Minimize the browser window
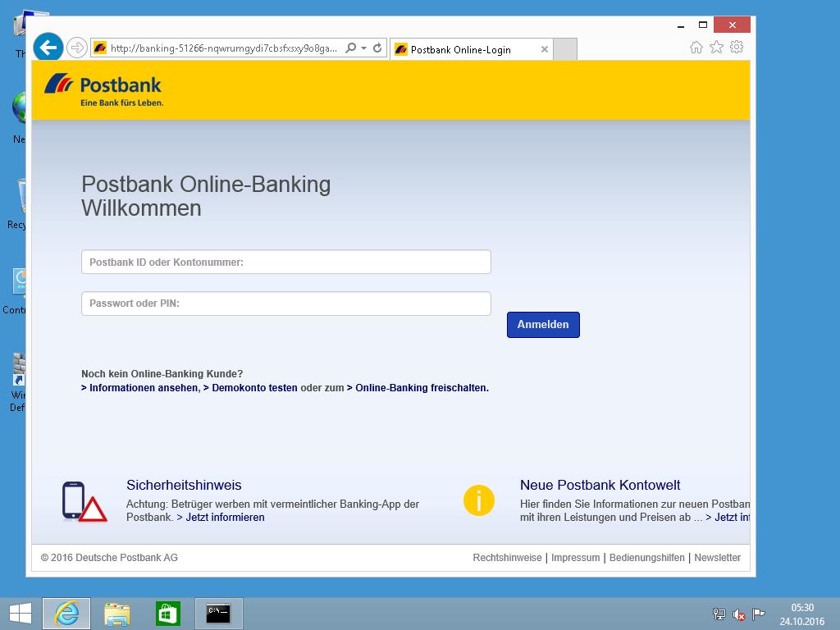This screenshot has height=630, width=840. [x=681, y=25]
